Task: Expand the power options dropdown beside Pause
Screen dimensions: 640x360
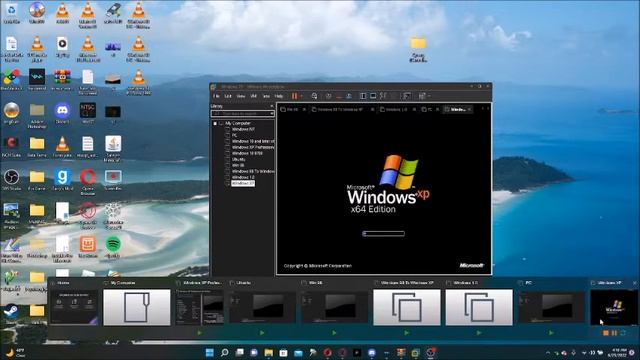Action: pos(301,96)
